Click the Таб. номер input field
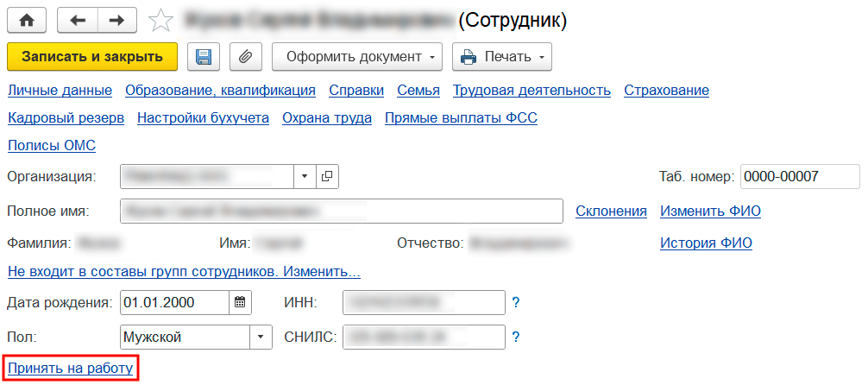The width and height of the screenshot is (868, 385). click(800, 176)
